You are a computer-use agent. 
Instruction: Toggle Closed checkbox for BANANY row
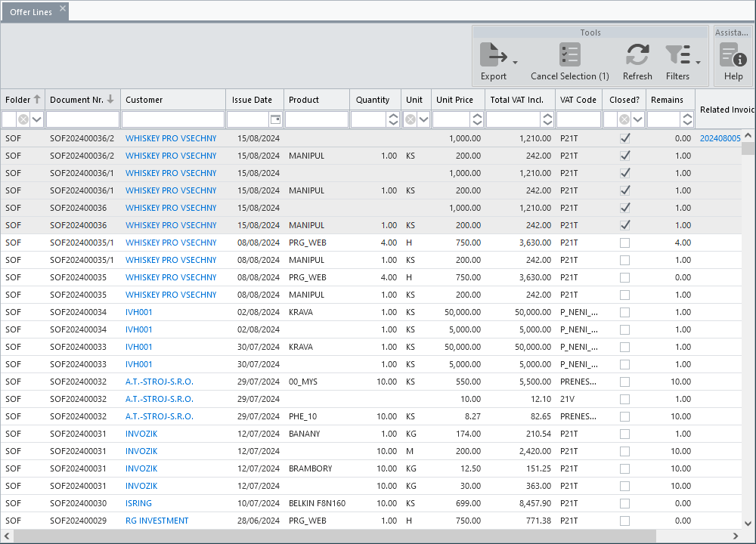625,434
